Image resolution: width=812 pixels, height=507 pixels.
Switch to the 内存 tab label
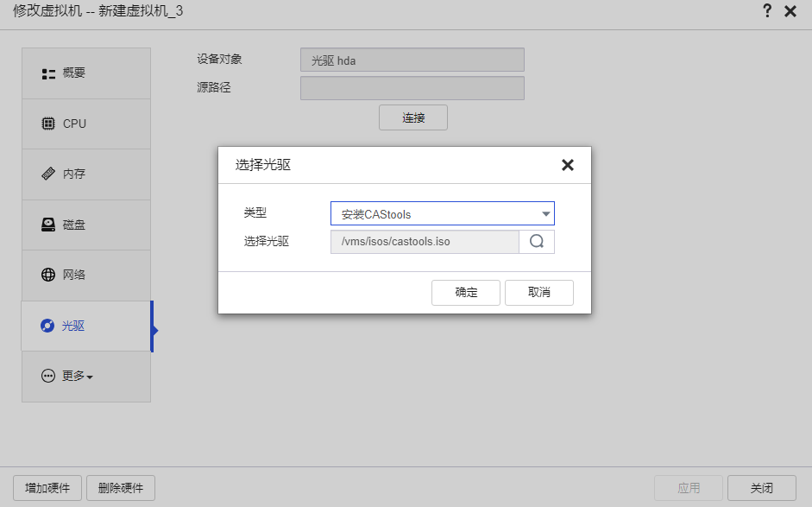click(74, 174)
